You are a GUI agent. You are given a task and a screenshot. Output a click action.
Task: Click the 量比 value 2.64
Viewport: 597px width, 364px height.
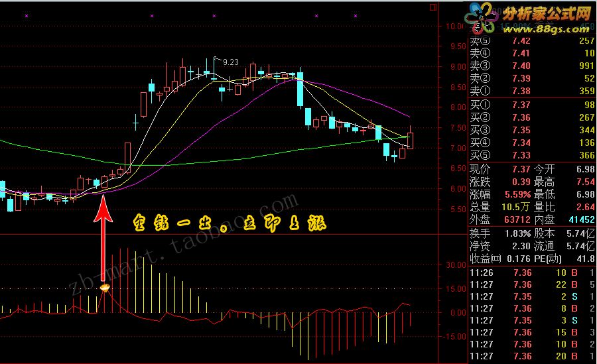tap(586, 207)
